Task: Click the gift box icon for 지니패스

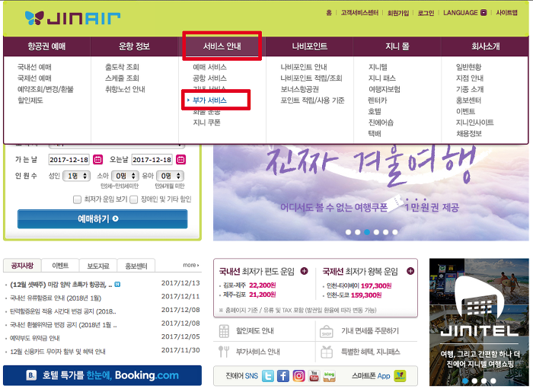Action: (x=327, y=352)
